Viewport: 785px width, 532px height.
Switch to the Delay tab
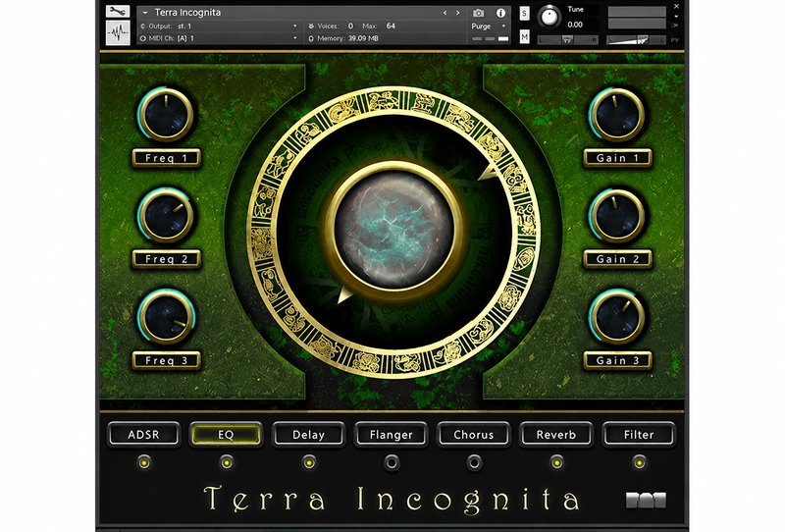pos(308,434)
